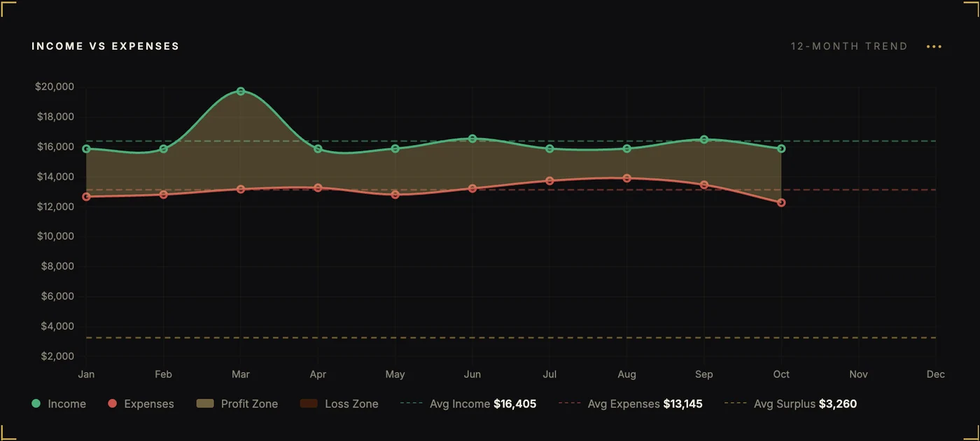Click the $16,000 y-axis label

point(55,147)
